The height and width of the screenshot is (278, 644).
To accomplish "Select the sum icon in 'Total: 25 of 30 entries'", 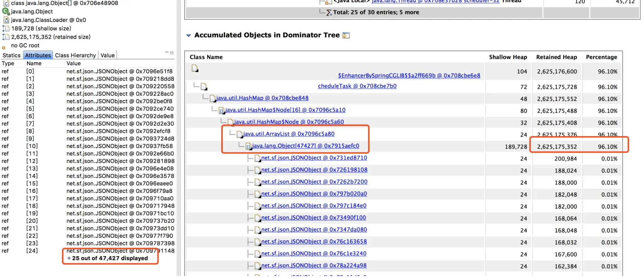I will pyautogui.click(x=329, y=13).
